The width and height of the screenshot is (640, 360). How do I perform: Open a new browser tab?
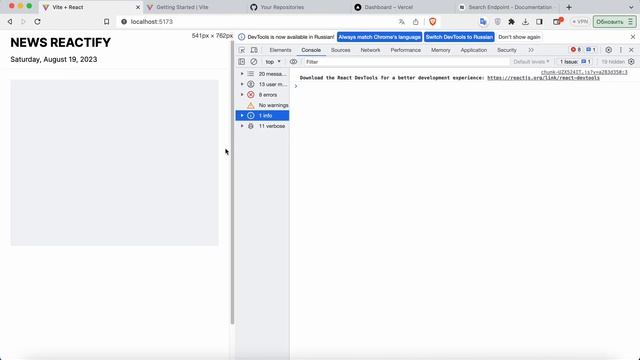tap(569, 7)
